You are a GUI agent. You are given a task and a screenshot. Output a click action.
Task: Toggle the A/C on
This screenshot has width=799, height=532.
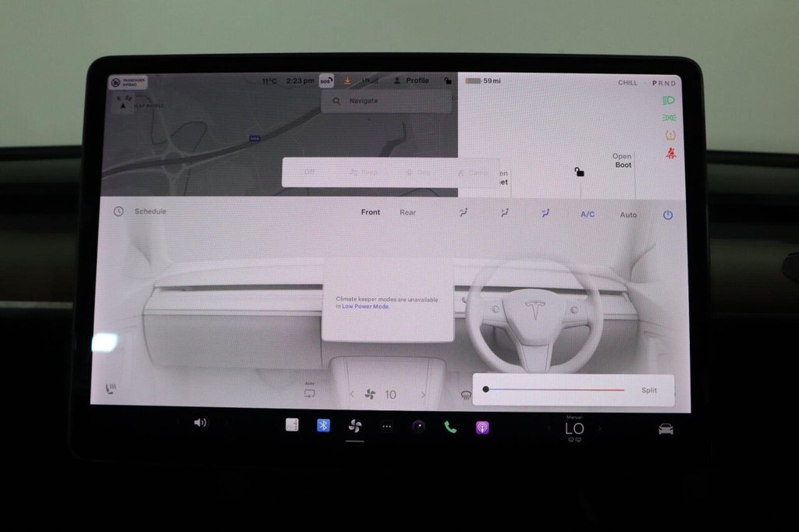586,212
